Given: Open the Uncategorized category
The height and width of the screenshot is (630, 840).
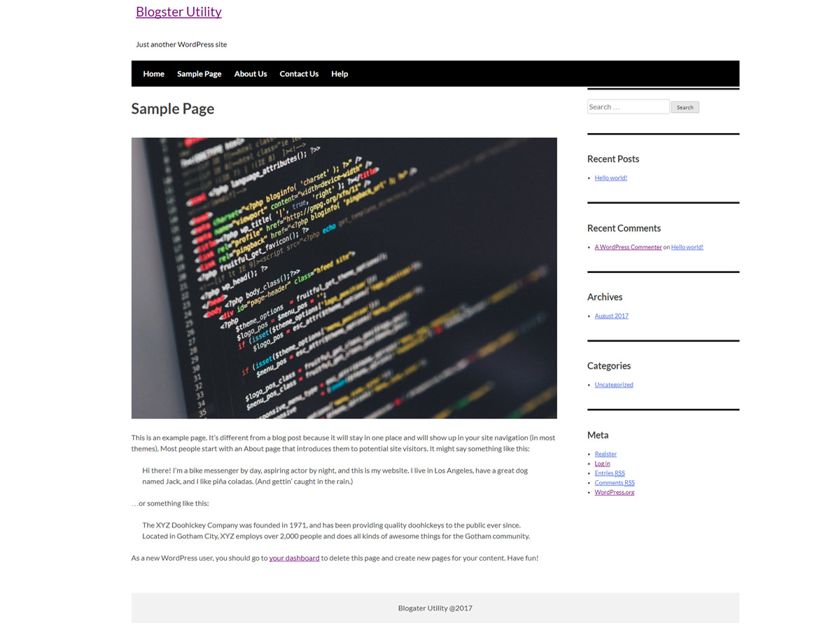Looking at the screenshot, I should tap(613, 384).
